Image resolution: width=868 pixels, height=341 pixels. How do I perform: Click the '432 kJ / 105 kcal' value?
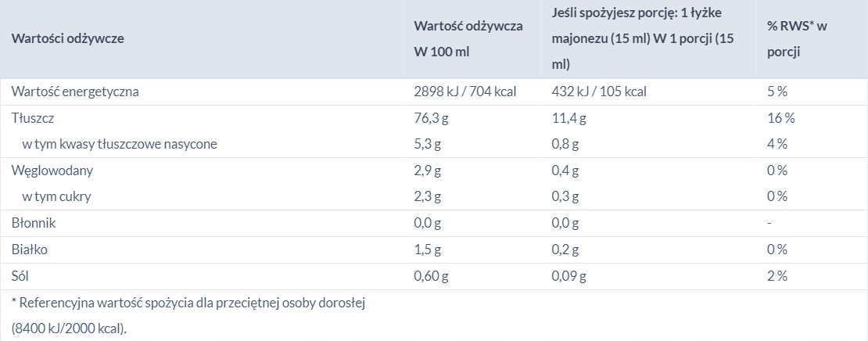click(x=599, y=92)
